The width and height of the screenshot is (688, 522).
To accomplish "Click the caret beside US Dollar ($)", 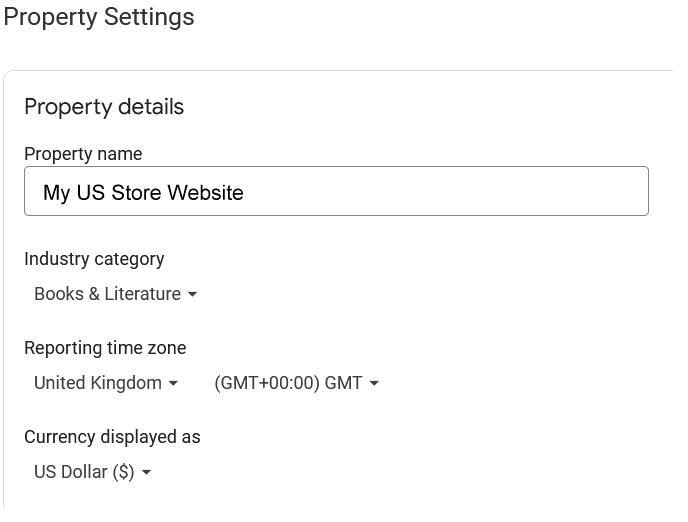I will click(x=147, y=472).
